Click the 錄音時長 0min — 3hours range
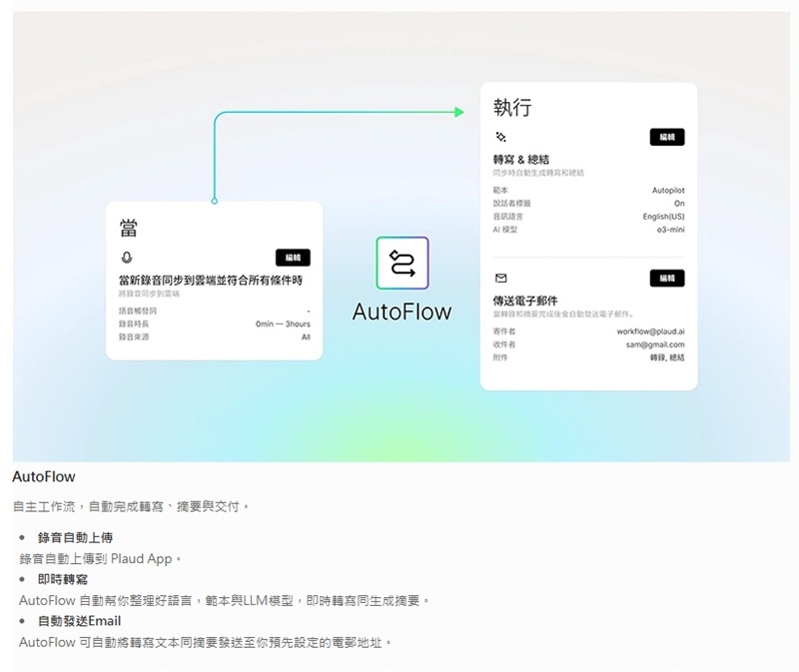 tap(283, 324)
